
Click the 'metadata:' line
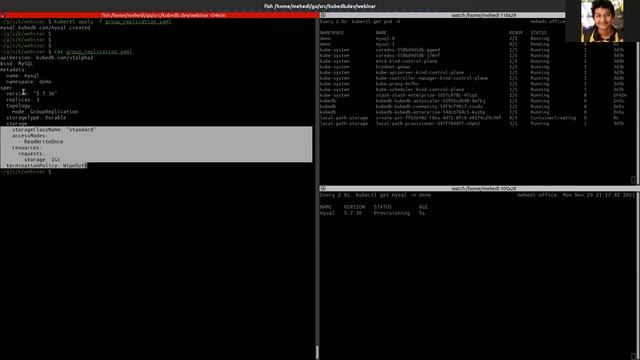13,70
